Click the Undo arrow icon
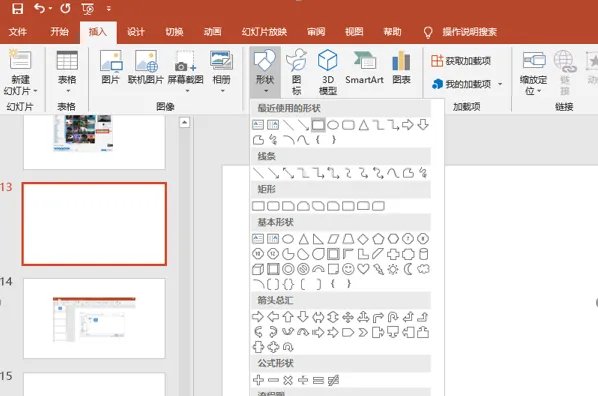The width and height of the screenshot is (598, 396). pyautogui.click(x=39, y=8)
